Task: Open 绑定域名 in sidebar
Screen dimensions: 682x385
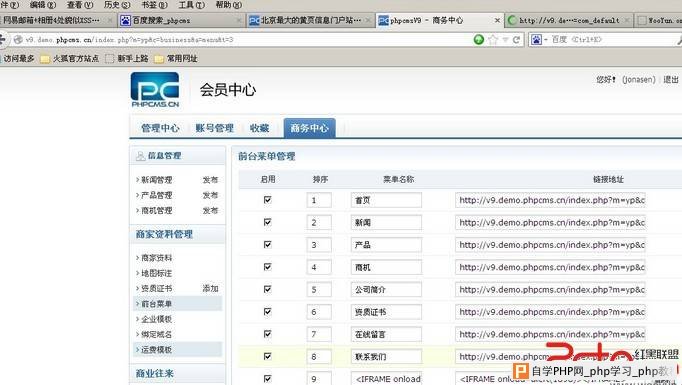Action: 157,334
